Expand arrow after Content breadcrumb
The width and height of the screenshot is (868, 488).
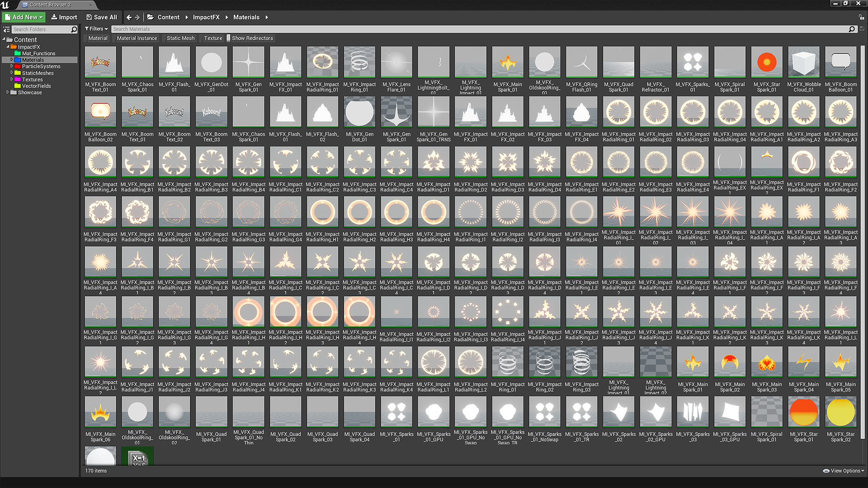coord(186,17)
